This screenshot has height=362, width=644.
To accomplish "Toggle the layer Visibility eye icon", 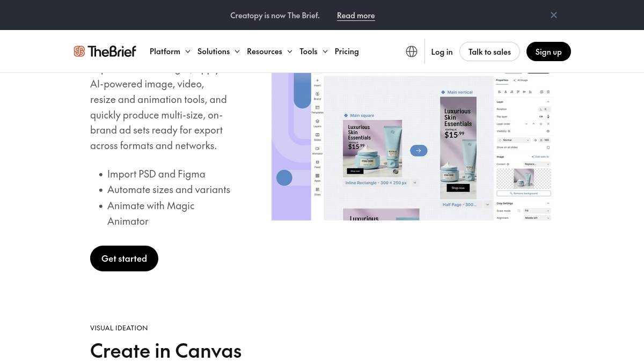I will click(548, 131).
